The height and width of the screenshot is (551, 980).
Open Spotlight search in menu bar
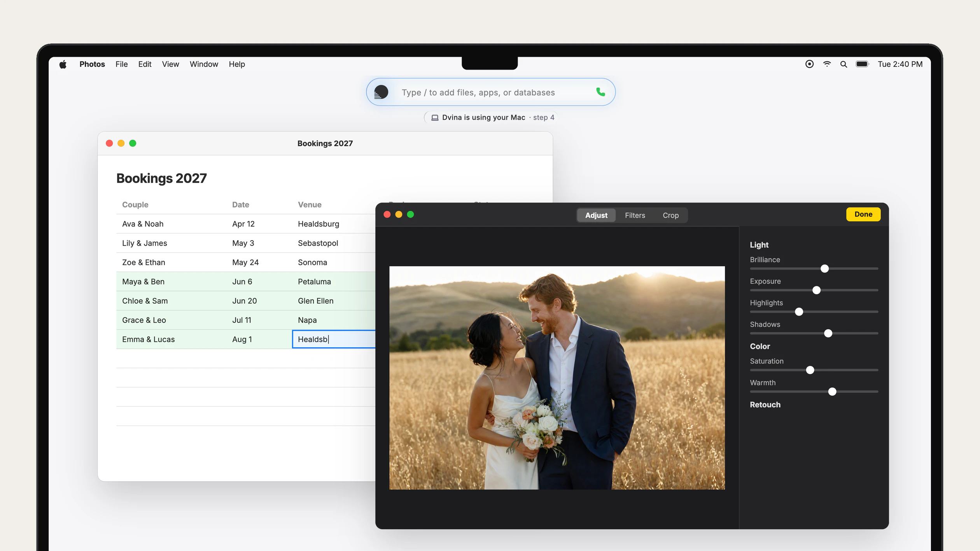coord(843,64)
